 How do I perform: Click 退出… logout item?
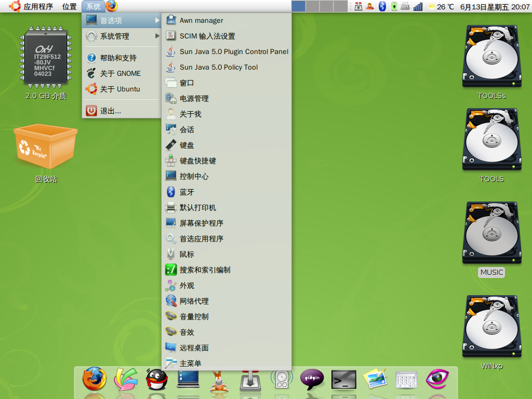coord(122,111)
